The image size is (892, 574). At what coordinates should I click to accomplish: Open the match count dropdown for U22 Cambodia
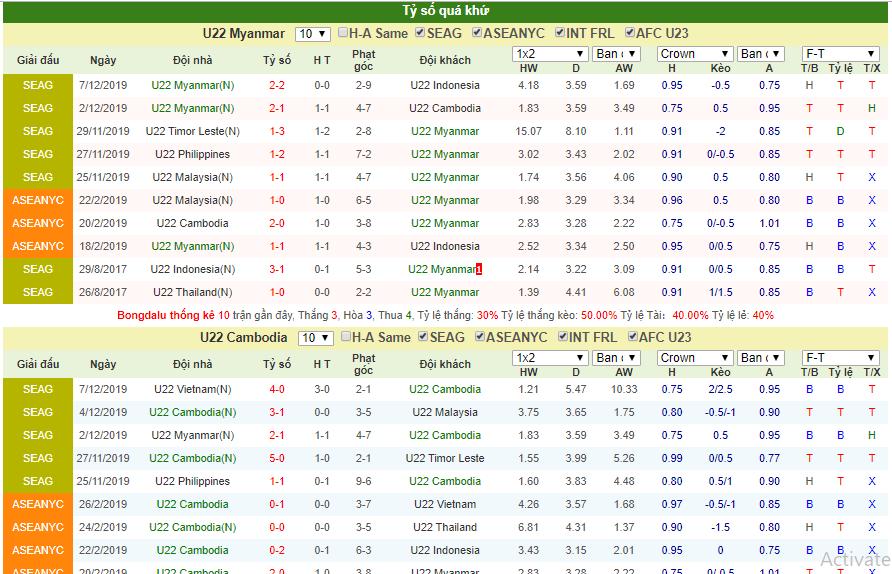pos(315,338)
